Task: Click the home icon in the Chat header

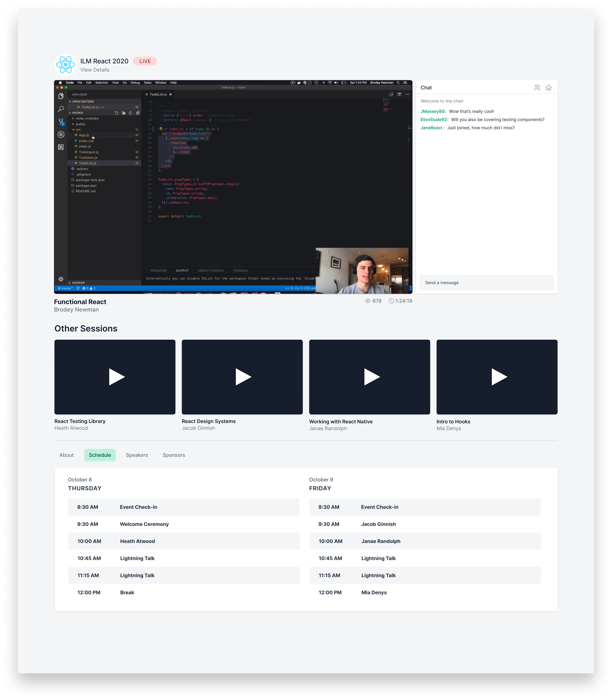Action: (548, 88)
